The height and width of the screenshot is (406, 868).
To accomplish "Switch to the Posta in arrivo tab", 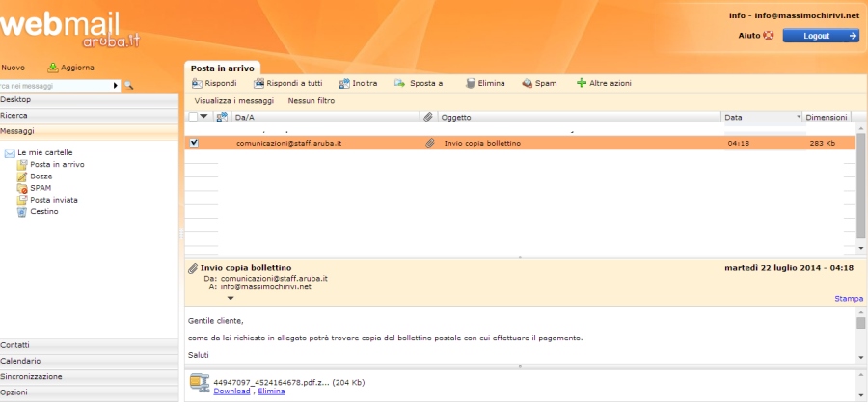I will coord(222,68).
